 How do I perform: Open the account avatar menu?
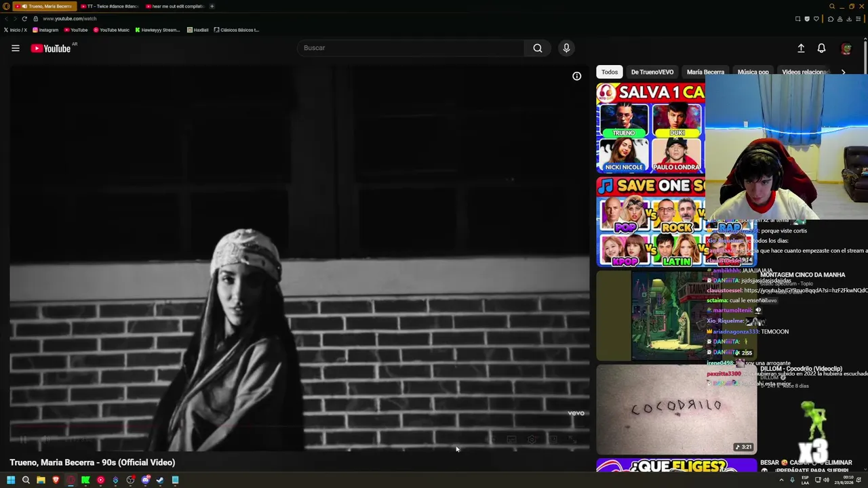pos(846,48)
